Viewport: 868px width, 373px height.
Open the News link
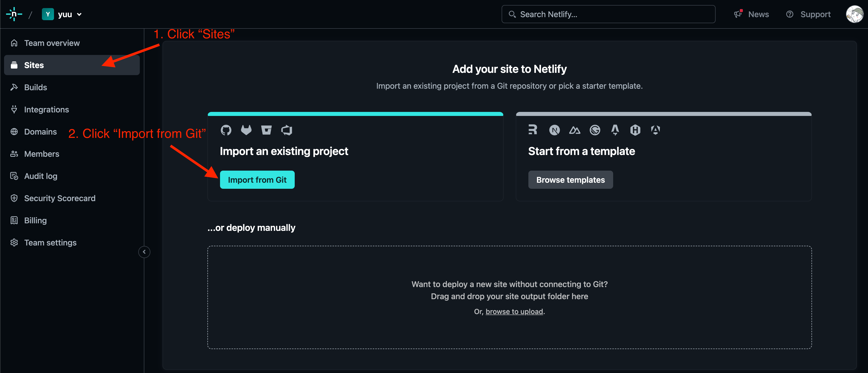pos(758,14)
